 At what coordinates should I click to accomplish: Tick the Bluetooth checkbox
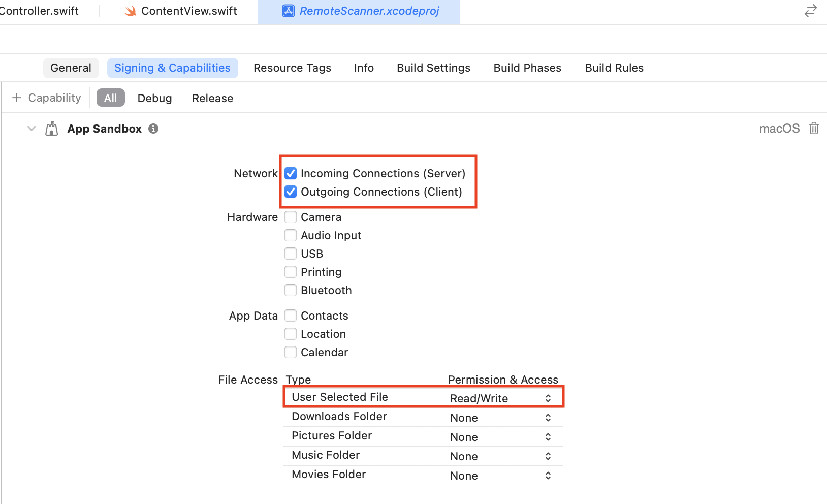[x=291, y=290]
